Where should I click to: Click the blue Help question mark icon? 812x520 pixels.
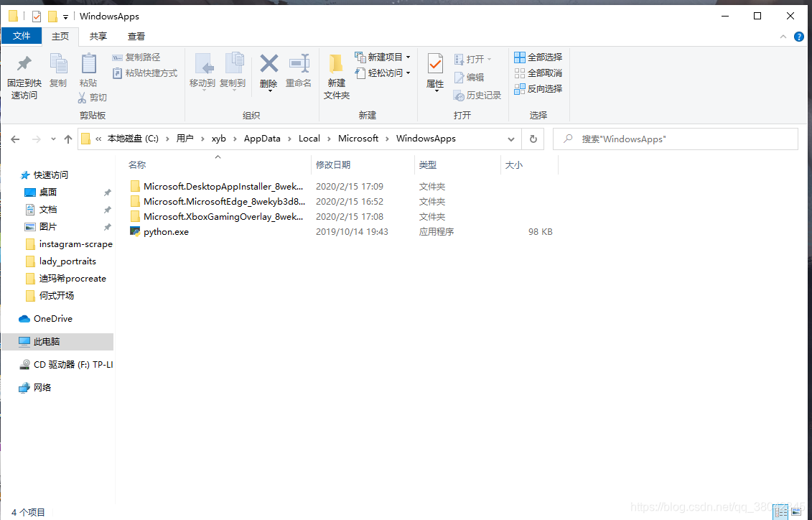(x=799, y=37)
